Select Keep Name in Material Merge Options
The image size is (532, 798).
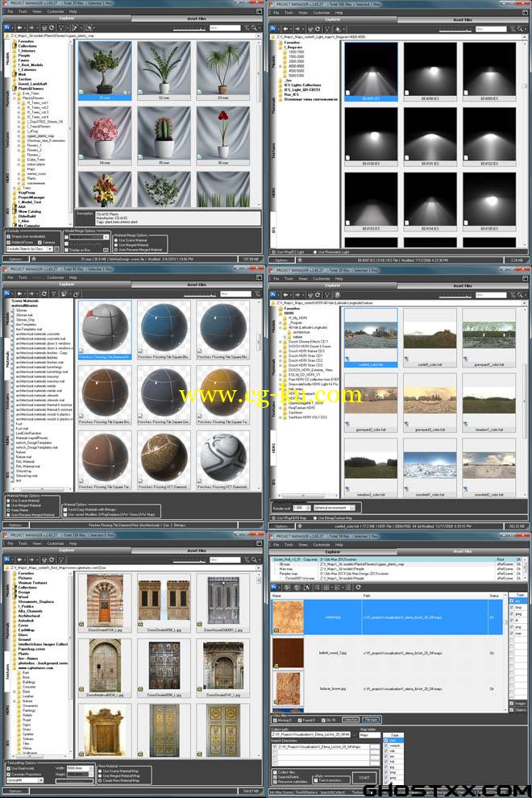coord(9,510)
